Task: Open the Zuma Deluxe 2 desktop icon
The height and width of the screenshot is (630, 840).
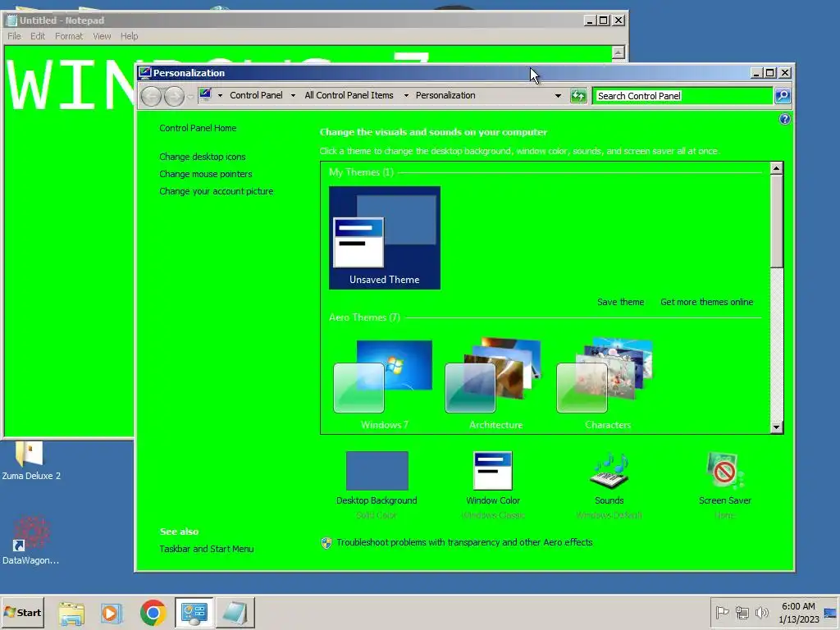Action: [x=30, y=461]
